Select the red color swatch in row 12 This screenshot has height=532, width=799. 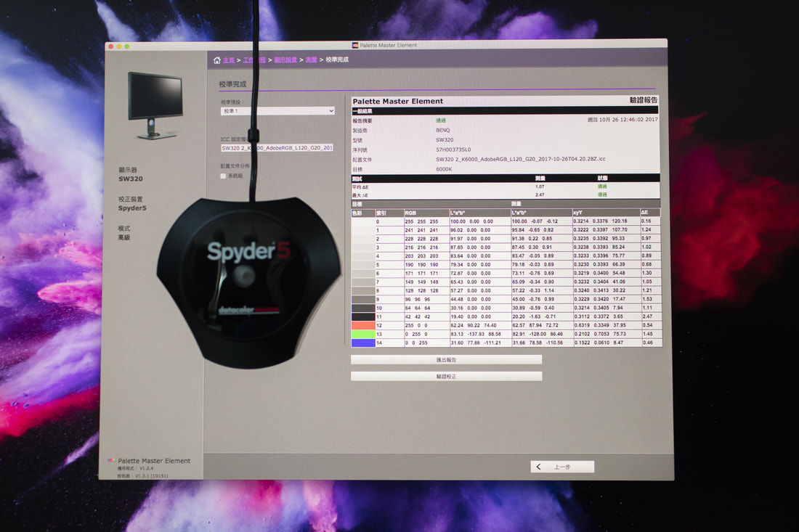coord(363,325)
